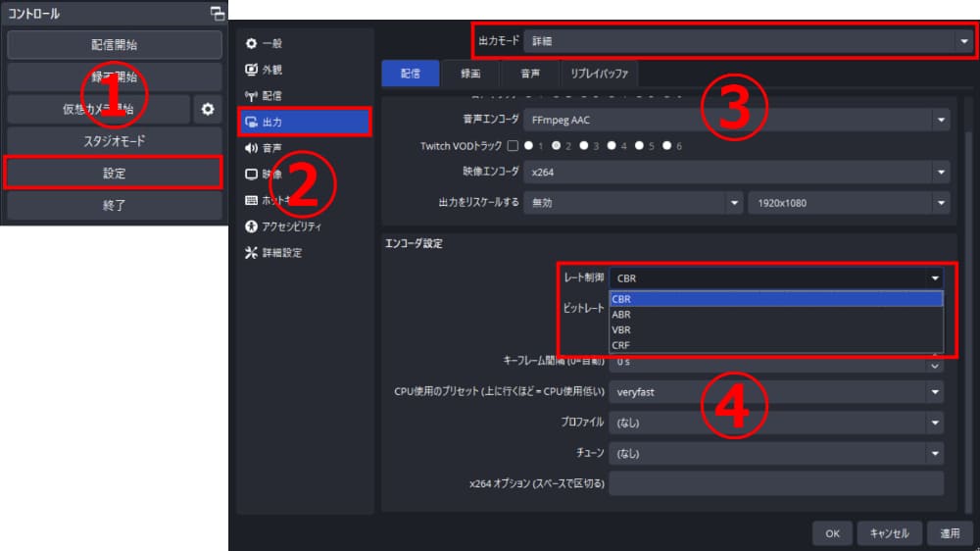Open the Appearance (外観) settings icon

(x=251, y=70)
